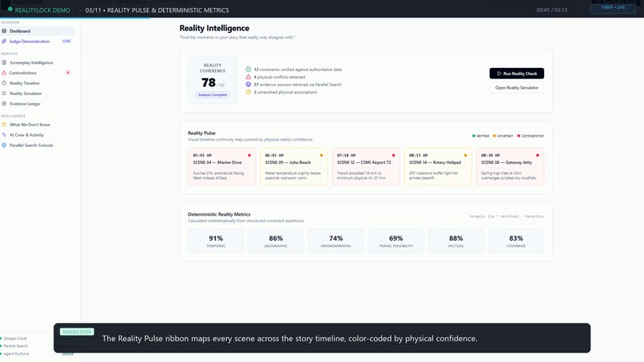644x362 pixels.
Task: Click the Evidence Ledger icon
Action: (4, 104)
